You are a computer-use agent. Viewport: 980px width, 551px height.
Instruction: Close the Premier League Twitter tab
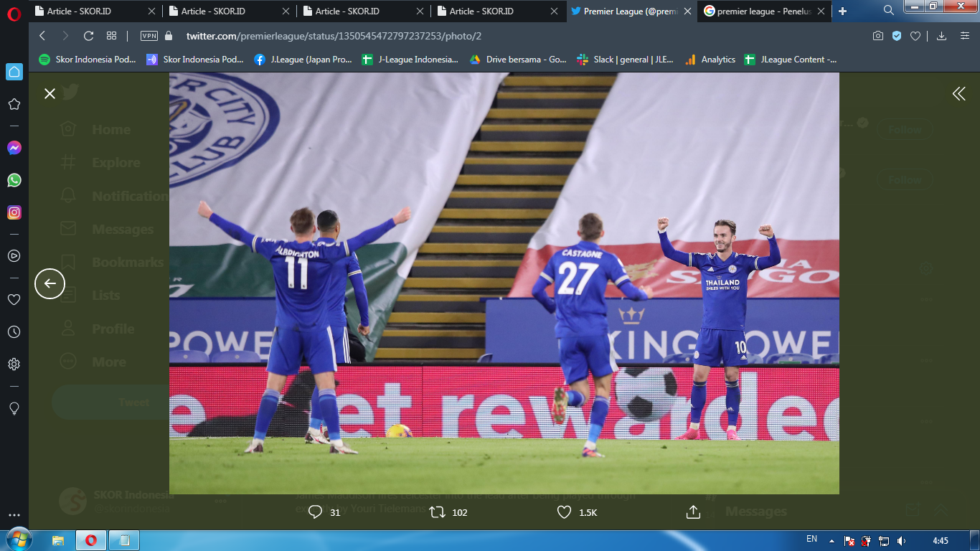[687, 11]
